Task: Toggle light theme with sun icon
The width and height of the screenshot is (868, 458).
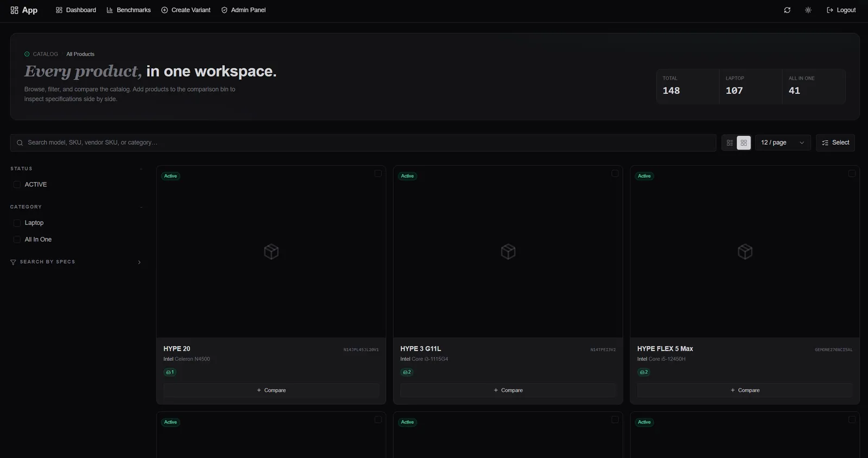Action: 808,10
